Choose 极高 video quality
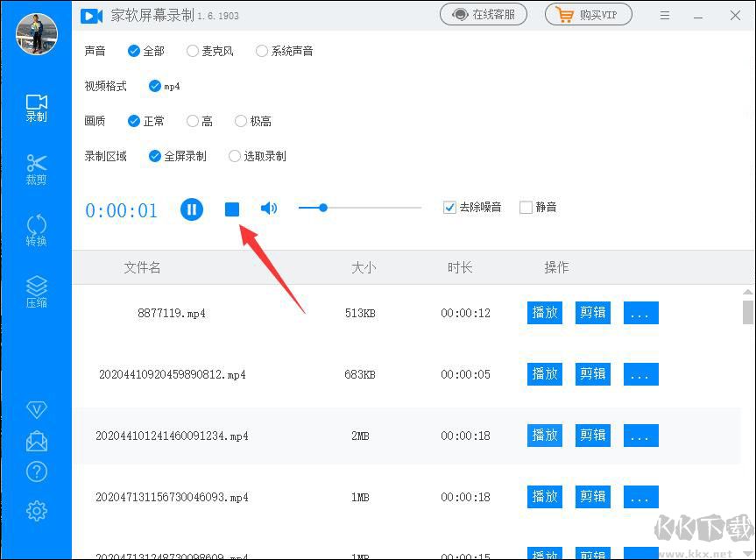This screenshot has width=756, height=560. pyautogui.click(x=241, y=121)
